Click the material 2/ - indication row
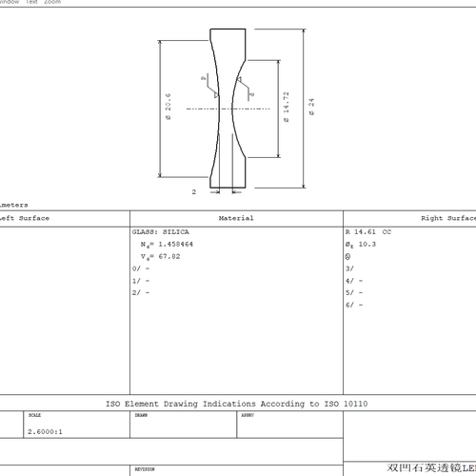Screen dimensions: 476x476 141,292
